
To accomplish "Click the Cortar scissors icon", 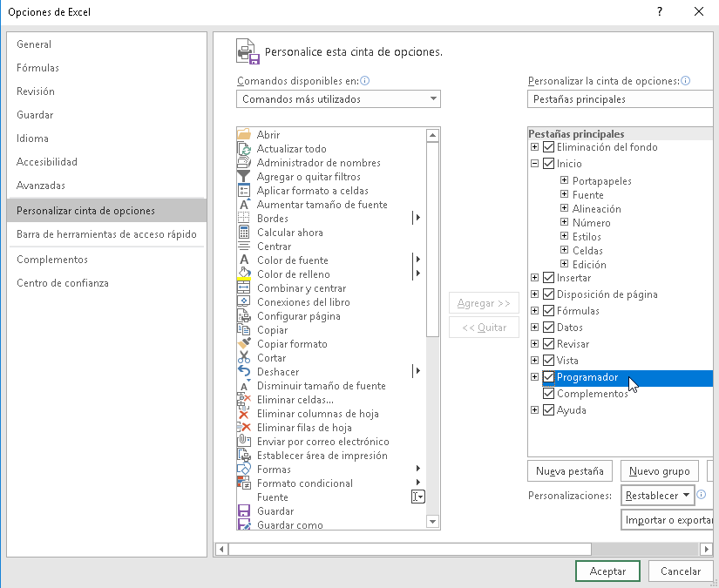I will tap(244, 357).
